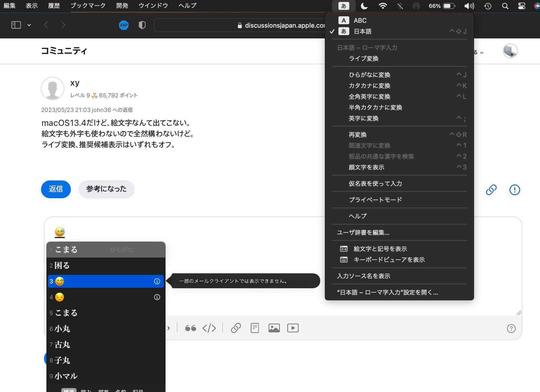The image size is (540, 392).
Task: Click the privacy report shield icon
Action: pyautogui.click(x=142, y=25)
